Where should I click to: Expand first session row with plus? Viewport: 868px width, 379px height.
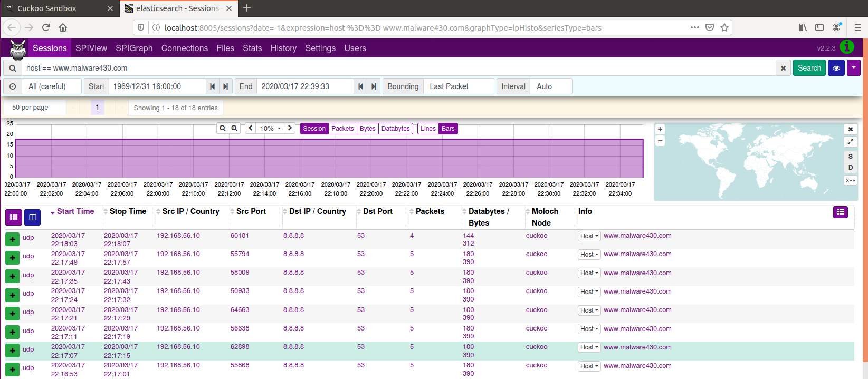point(13,239)
